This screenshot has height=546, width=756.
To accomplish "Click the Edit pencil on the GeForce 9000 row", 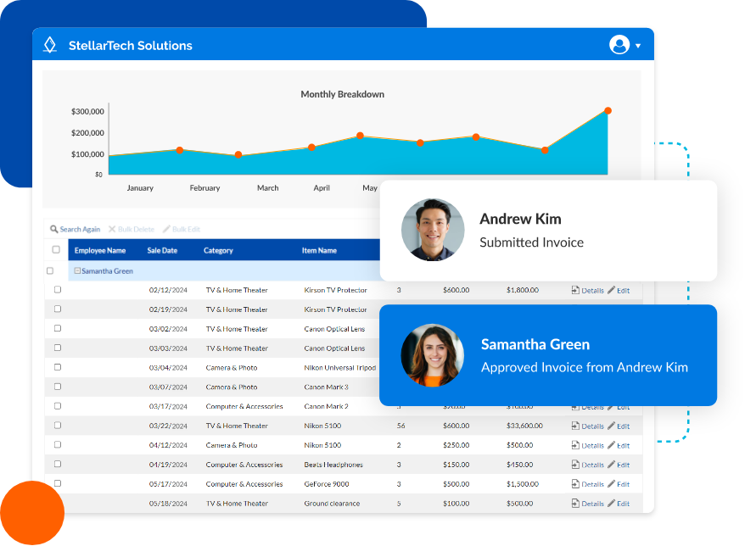I will [x=613, y=484].
